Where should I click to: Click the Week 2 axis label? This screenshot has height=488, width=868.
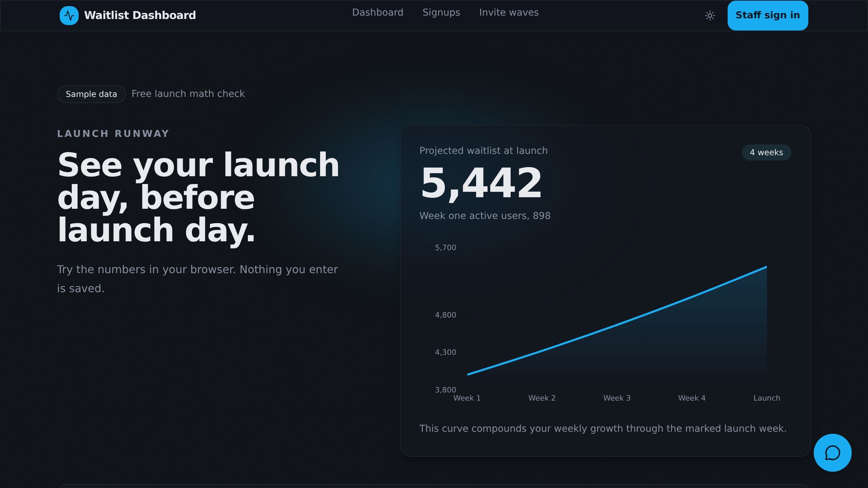click(x=542, y=398)
